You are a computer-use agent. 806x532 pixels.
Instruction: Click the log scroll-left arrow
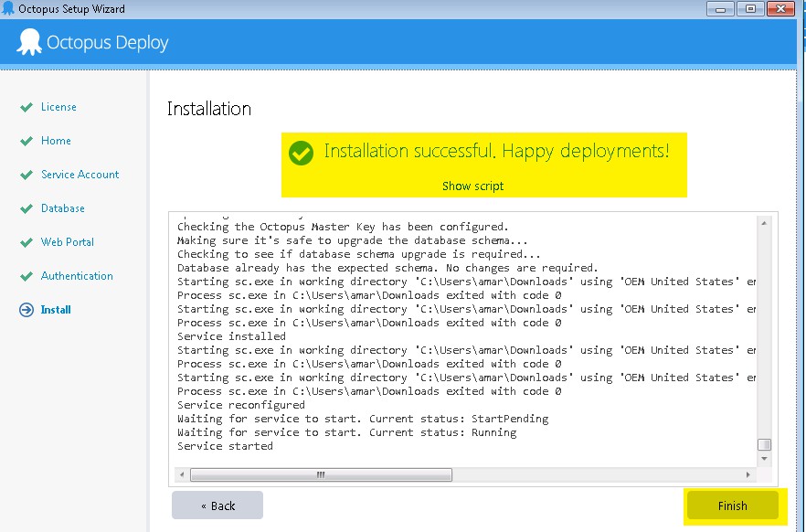coord(182,474)
